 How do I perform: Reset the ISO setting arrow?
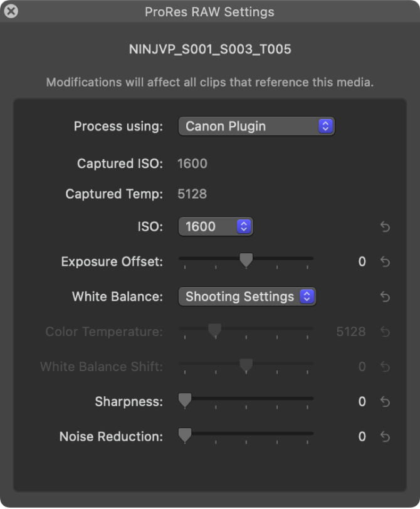click(386, 227)
